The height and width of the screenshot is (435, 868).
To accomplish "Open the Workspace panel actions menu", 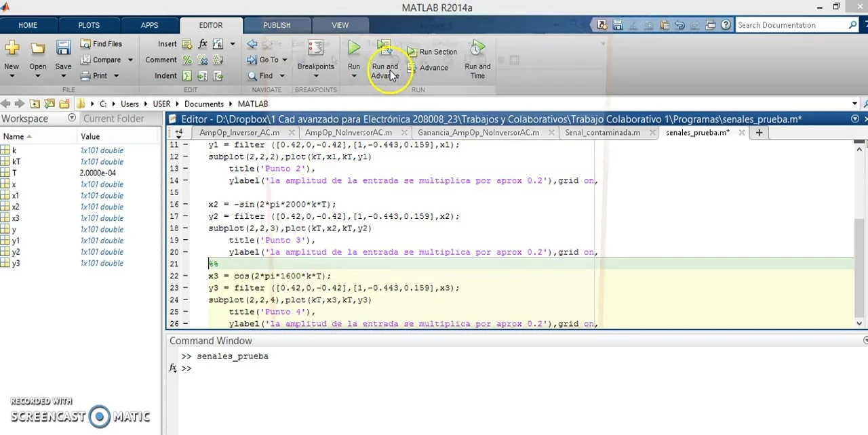I will 72,118.
